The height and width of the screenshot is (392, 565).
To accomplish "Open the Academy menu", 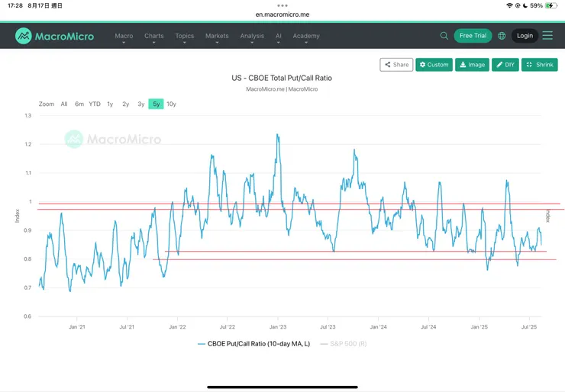I will click(x=306, y=37).
